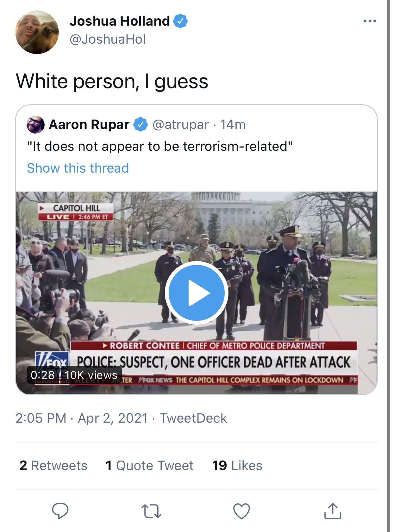Screen dimensions: 393x532
Task: Tap the verified badge beside Joshua Holland
Action: [x=180, y=21]
